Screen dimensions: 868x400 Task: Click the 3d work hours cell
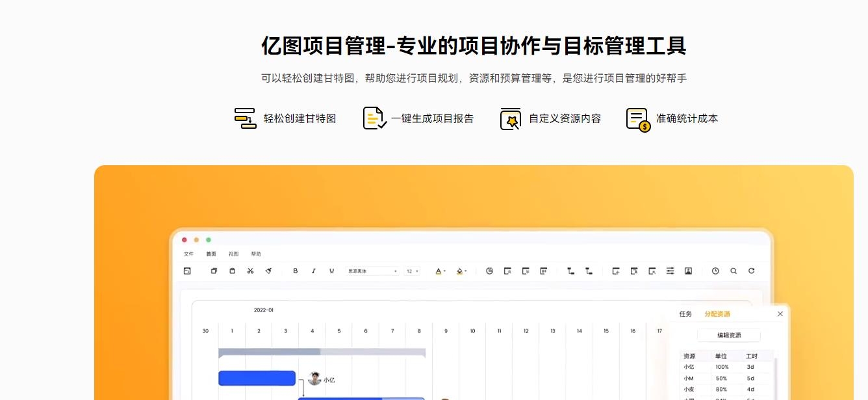[750, 367]
